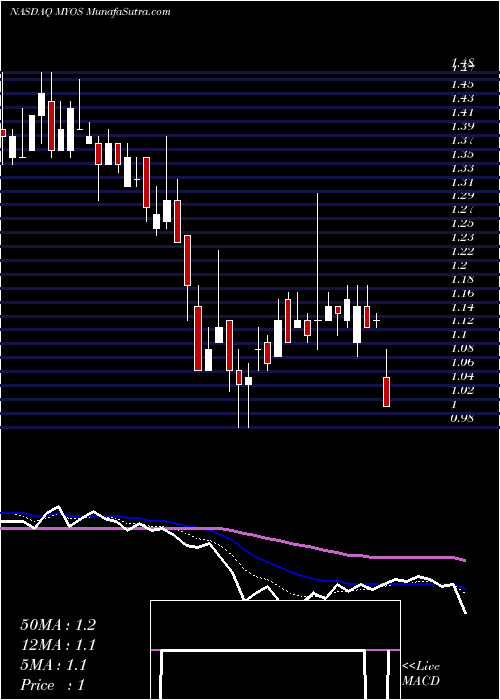
Task: Select the 1.06 price axis label
Action: (x=462, y=362)
